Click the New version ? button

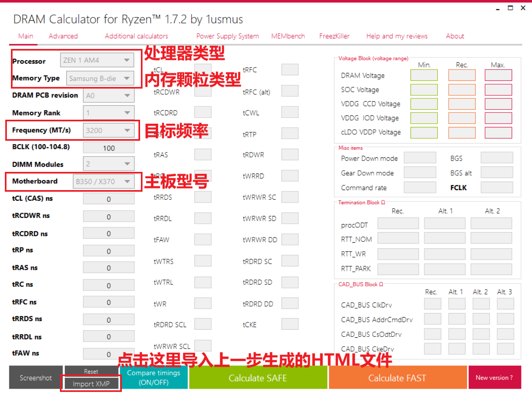coord(494,378)
